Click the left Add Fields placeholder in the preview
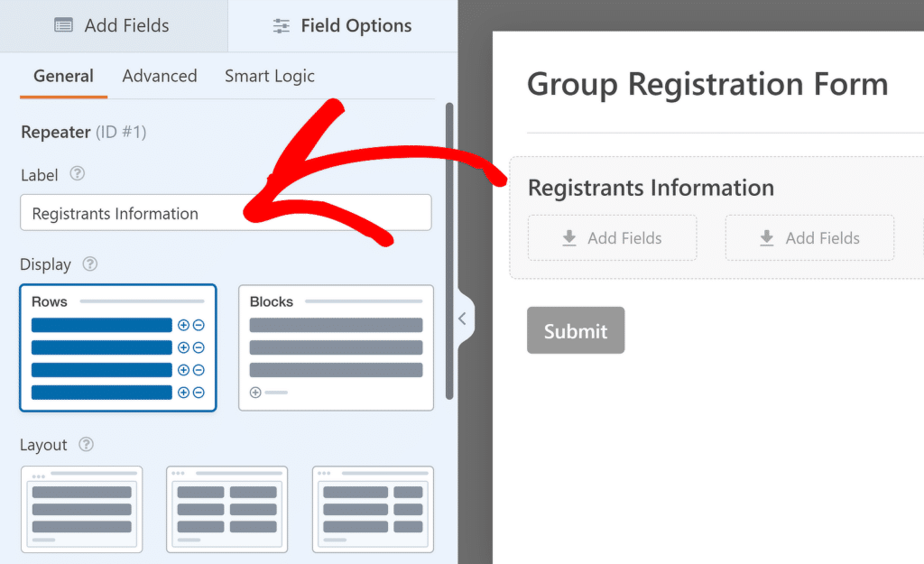This screenshot has width=924, height=564. point(612,237)
